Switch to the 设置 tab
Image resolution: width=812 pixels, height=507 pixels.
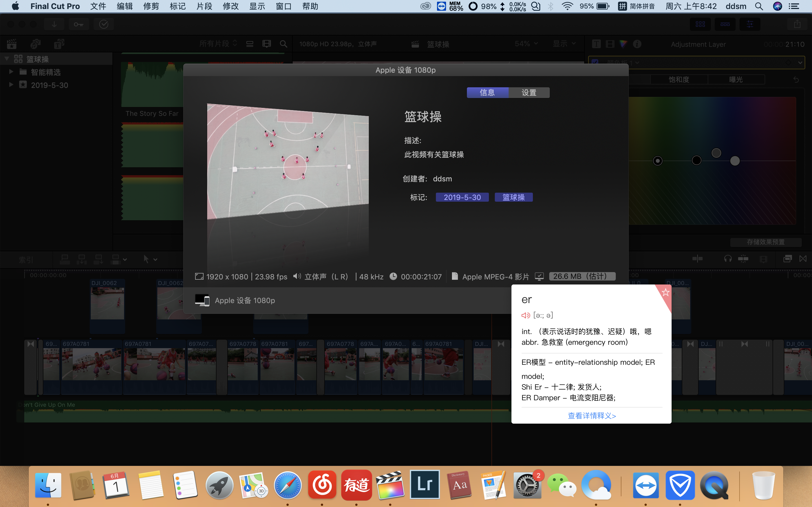(529, 93)
